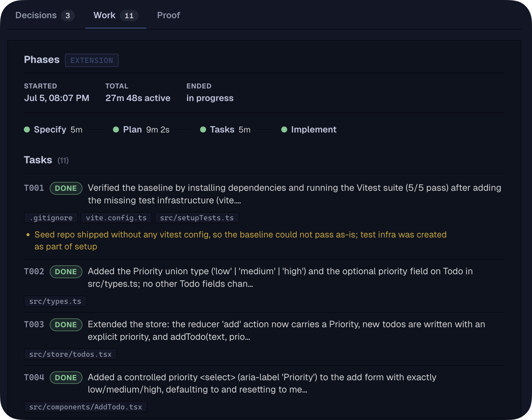This screenshot has width=532, height=420.
Task: Click the T004 task ID
Action: 34,378
